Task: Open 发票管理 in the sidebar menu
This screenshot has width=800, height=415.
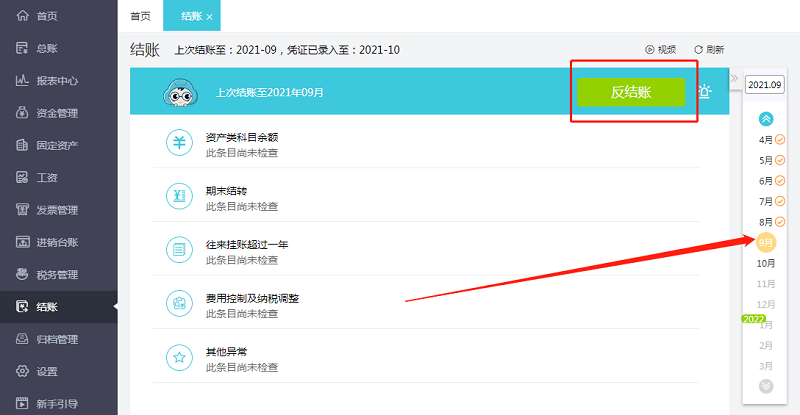Action: click(57, 210)
